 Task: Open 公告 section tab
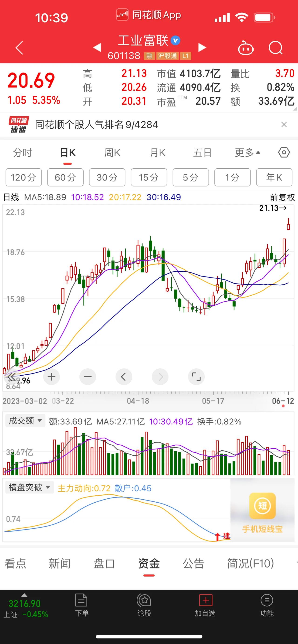click(193, 564)
